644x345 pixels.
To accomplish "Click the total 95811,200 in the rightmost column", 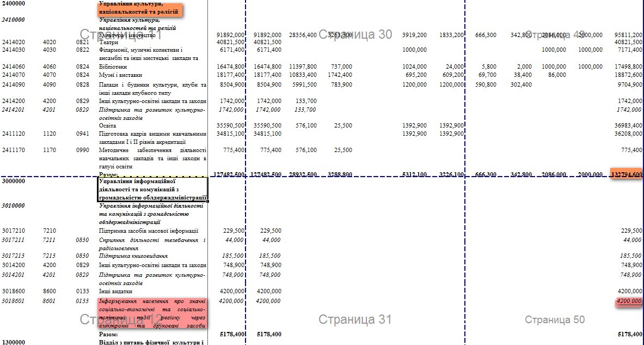I will (x=629, y=35).
